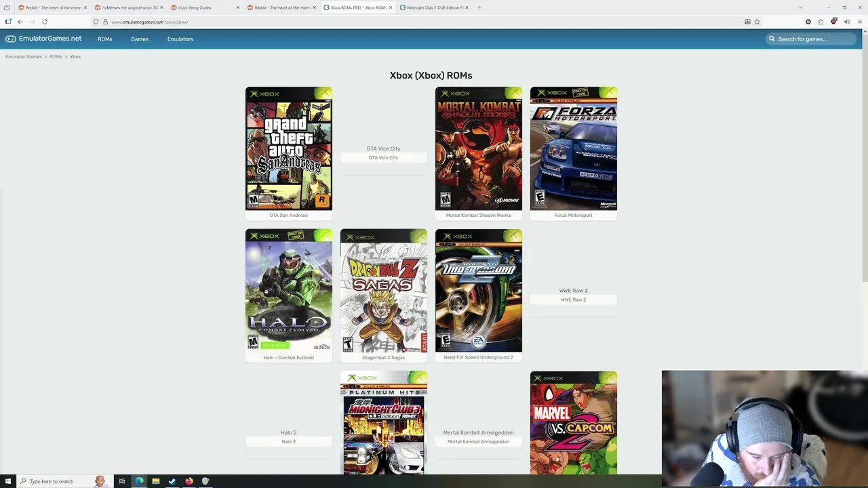Screen dimensions: 868x488
Task: Open Forza Motorsport cover thumbnail
Action: coord(574,148)
